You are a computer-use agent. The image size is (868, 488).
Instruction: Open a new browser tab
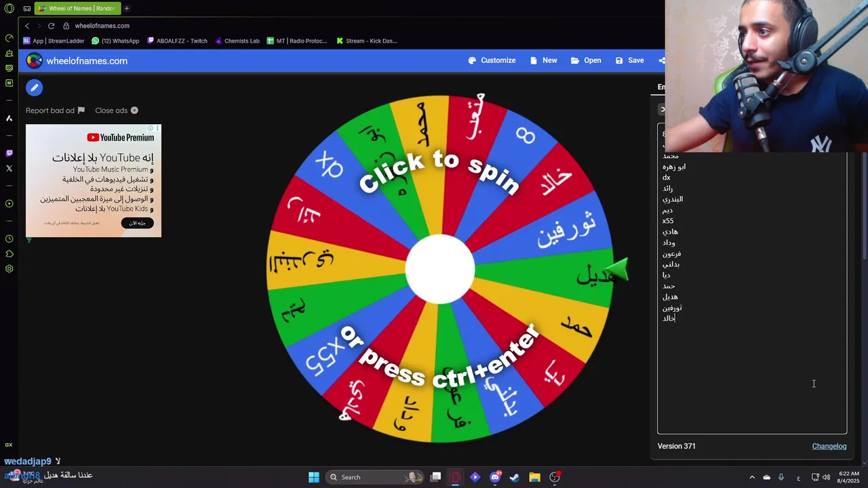pos(126,8)
